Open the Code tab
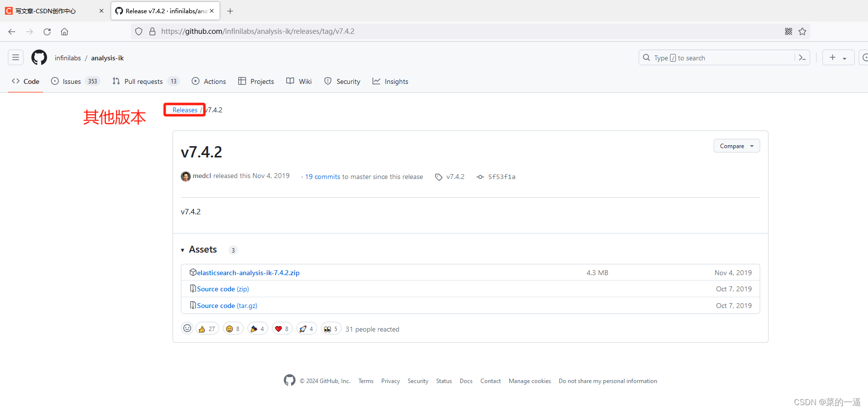Image resolution: width=868 pixels, height=411 pixels. pos(25,81)
